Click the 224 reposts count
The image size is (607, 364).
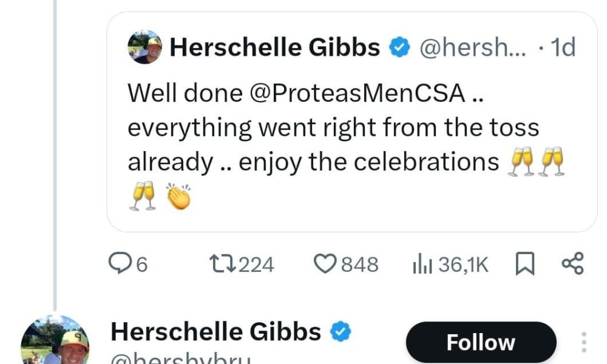pos(256,265)
